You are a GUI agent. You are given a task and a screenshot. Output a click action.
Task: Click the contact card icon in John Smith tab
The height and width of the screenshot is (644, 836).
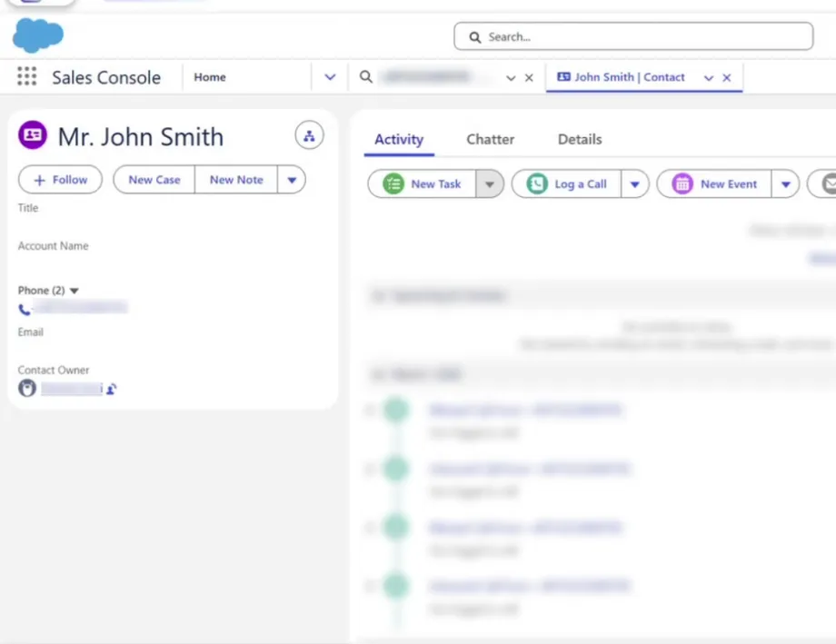click(x=563, y=77)
